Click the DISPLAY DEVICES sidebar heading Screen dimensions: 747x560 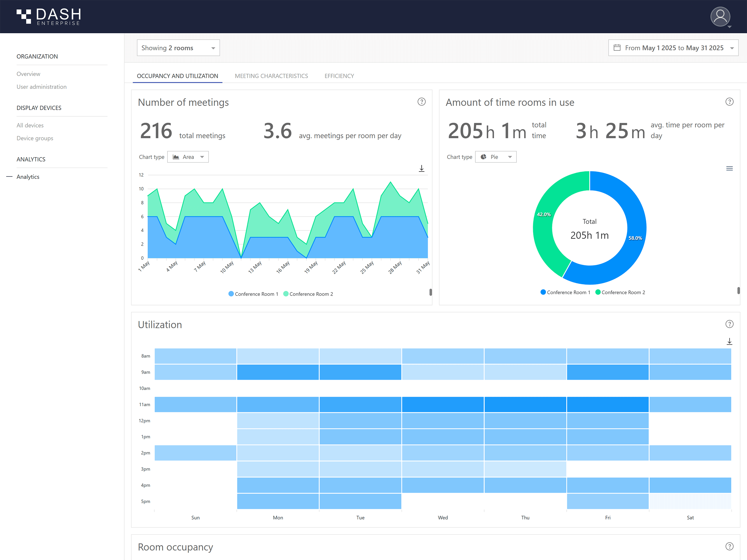[x=39, y=108]
